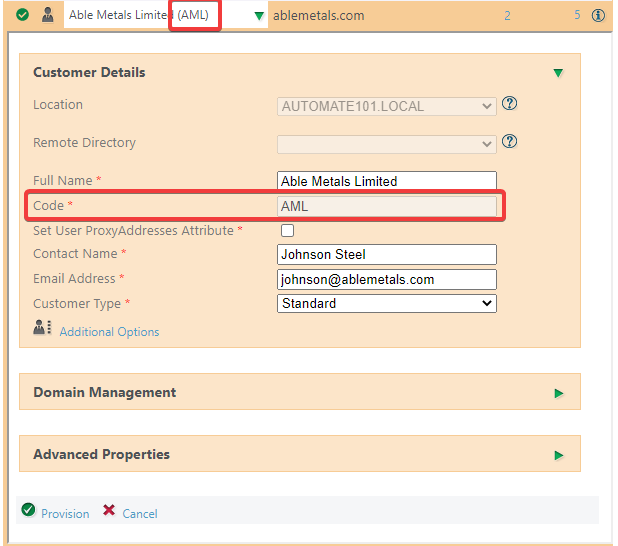Screen dimensions: 618x546
Task: Click the green check status icon beside Able Metals
Action: pyautogui.click(x=23, y=15)
